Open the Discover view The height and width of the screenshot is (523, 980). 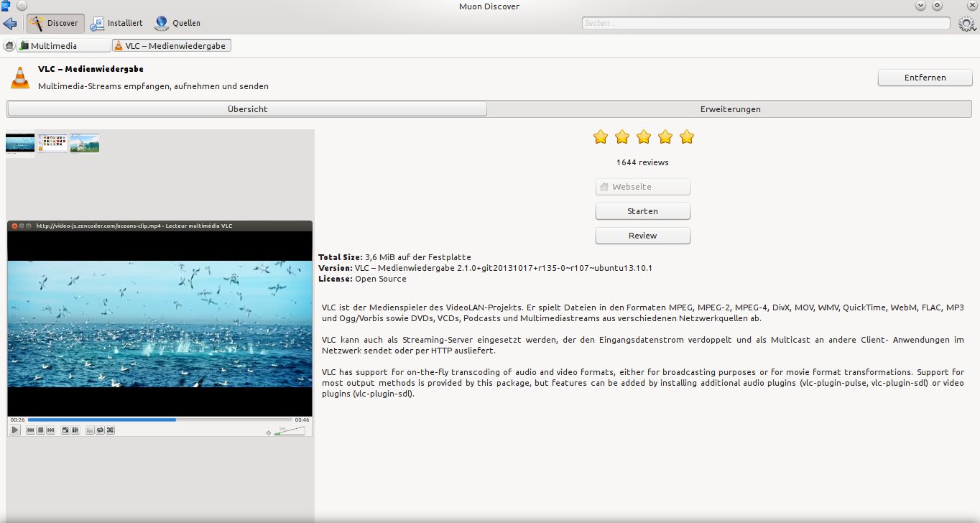coord(55,24)
